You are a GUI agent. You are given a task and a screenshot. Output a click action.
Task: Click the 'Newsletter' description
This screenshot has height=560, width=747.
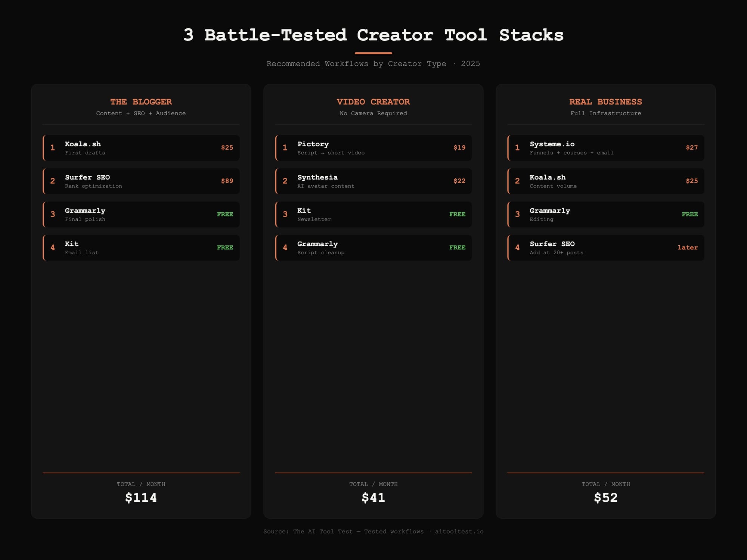[x=314, y=219]
